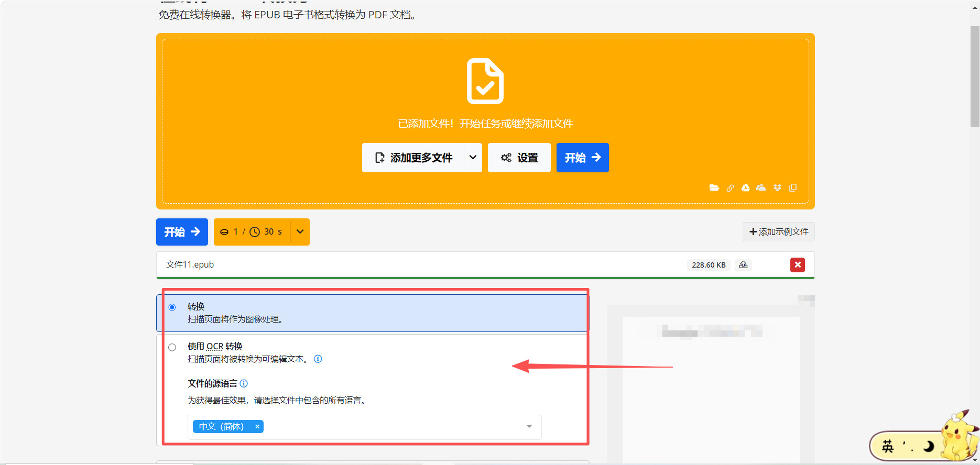Click the 1 / 30 s cost indicator
Screen dimensions: 980x465
point(252,232)
